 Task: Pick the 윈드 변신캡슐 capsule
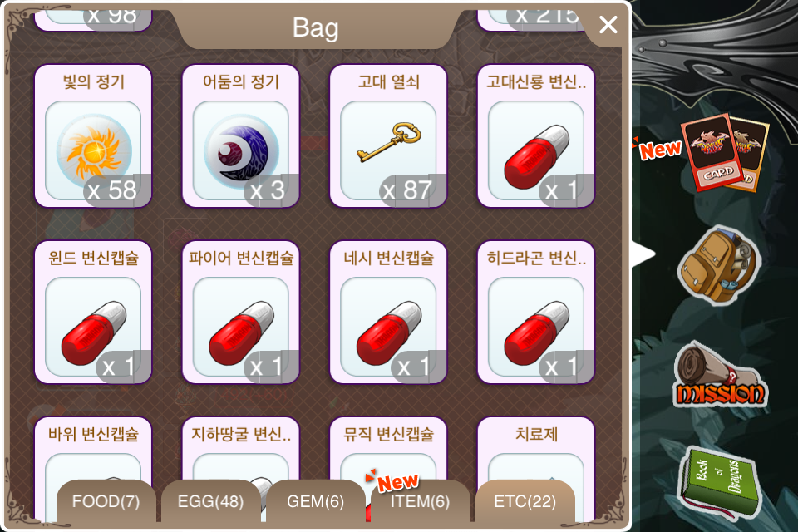tap(93, 312)
